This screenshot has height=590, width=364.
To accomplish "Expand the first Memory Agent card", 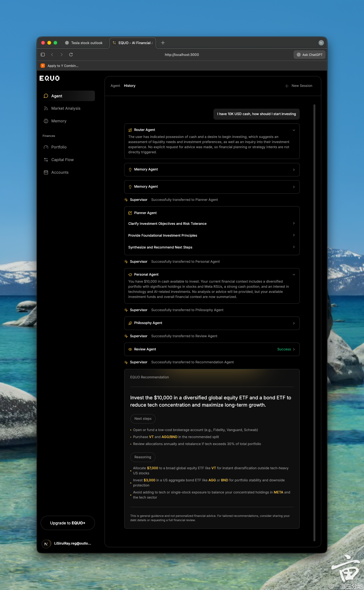I will [212, 170].
